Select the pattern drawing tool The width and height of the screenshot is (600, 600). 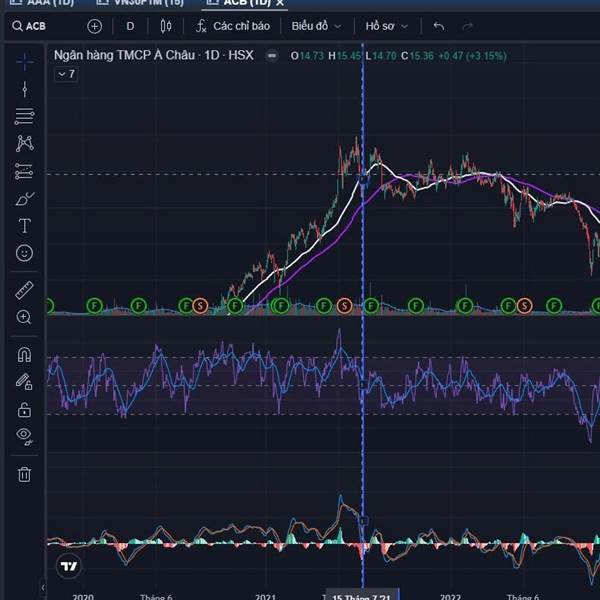point(24,143)
